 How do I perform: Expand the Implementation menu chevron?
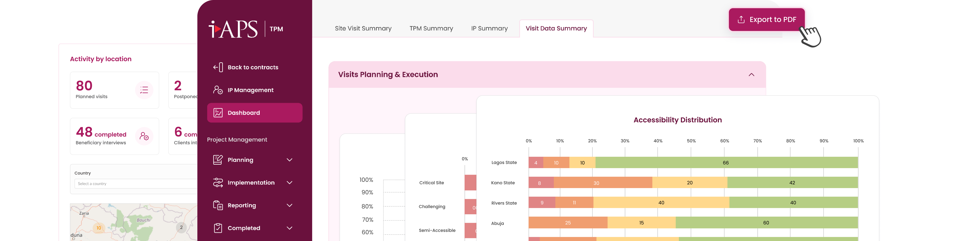[290, 183]
